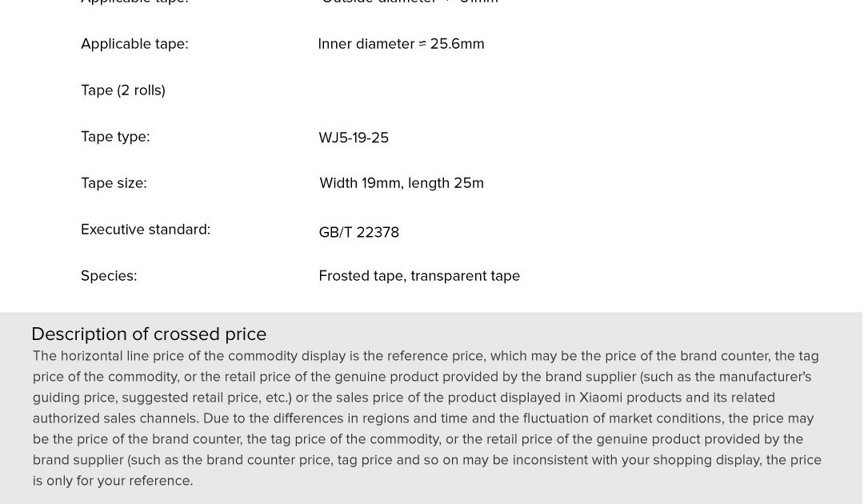
Task: Select the Width 19mm, length 25m value
Action: tap(402, 183)
